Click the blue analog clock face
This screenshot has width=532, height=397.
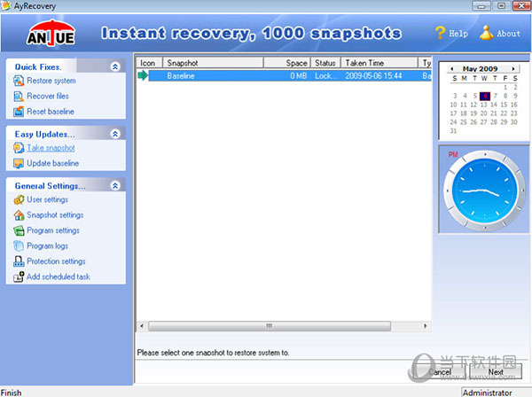484,191
